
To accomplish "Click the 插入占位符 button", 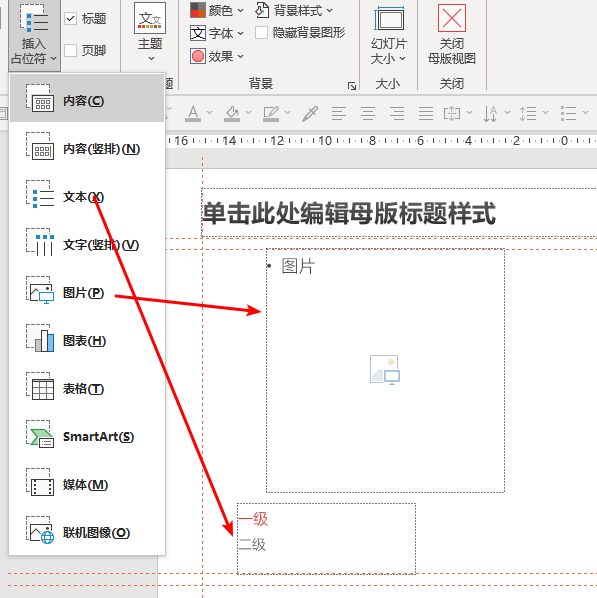I will click(x=34, y=35).
